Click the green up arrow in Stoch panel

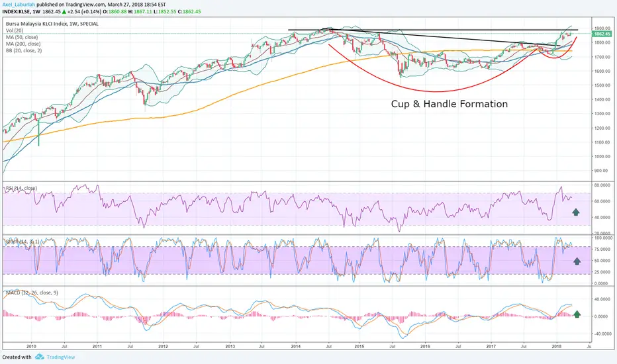pos(577,261)
